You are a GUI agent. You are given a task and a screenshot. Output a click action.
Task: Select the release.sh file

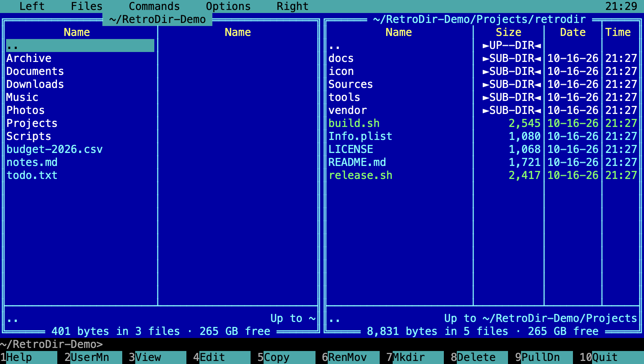(483, 175)
